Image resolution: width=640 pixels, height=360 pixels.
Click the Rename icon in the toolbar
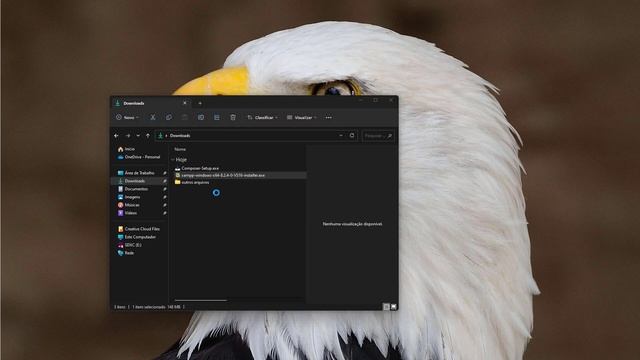pyautogui.click(x=201, y=118)
